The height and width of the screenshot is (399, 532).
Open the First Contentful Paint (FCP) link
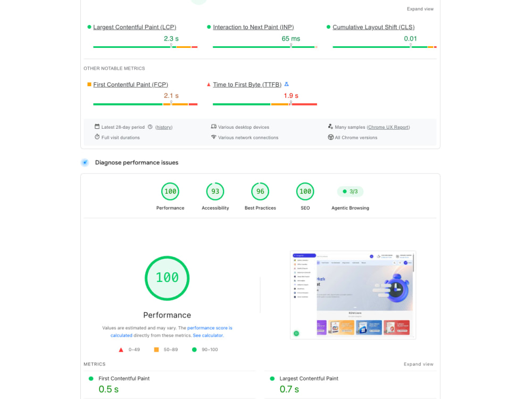131,85
